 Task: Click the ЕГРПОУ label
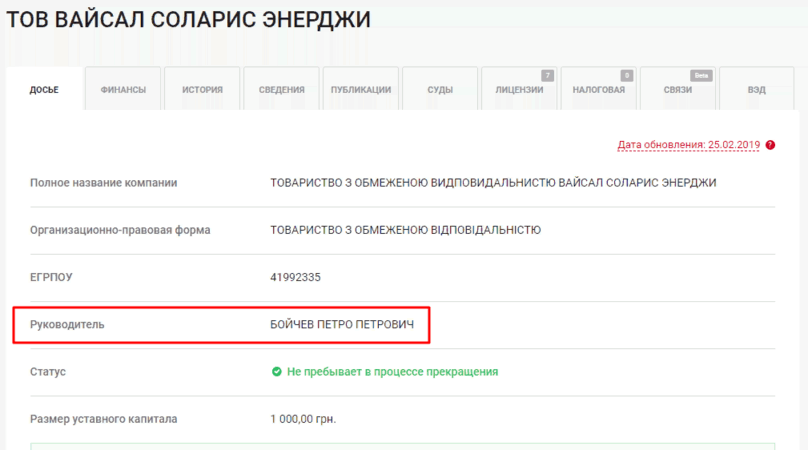click(x=51, y=277)
